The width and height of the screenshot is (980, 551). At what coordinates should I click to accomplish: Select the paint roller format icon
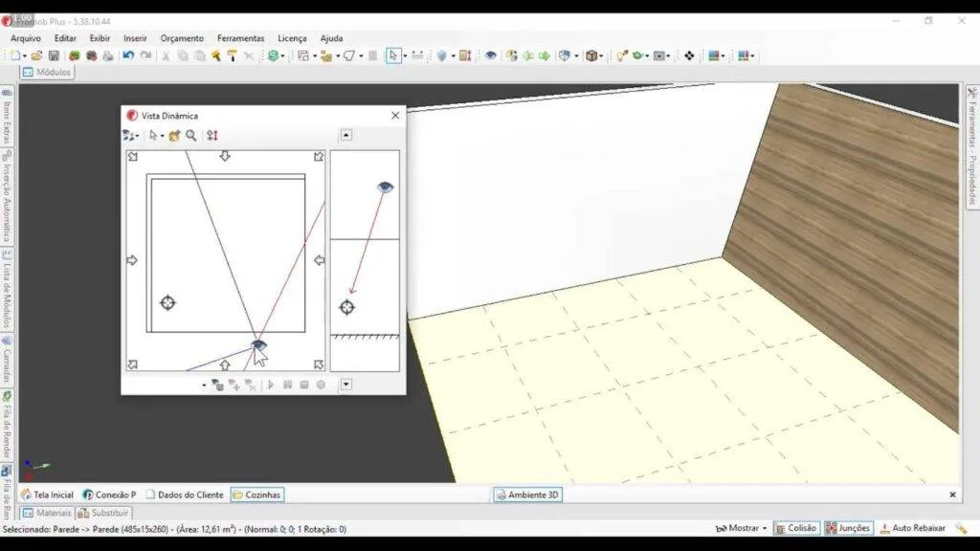point(232,55)
